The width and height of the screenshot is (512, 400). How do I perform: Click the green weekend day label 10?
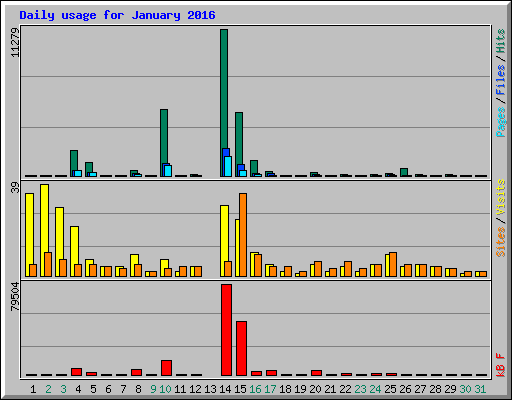pyautogui.click(x=165, y=389)
